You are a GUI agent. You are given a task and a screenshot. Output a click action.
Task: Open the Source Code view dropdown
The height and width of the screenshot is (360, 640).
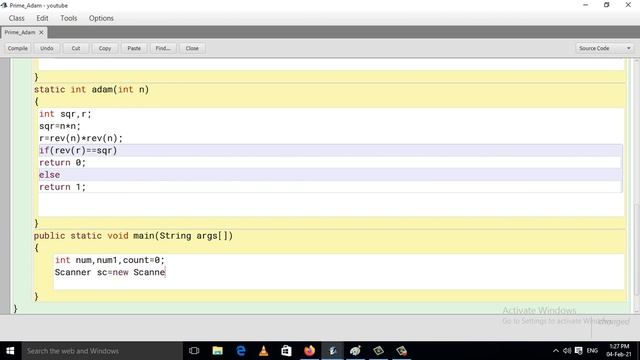click(x=604, y=48)
